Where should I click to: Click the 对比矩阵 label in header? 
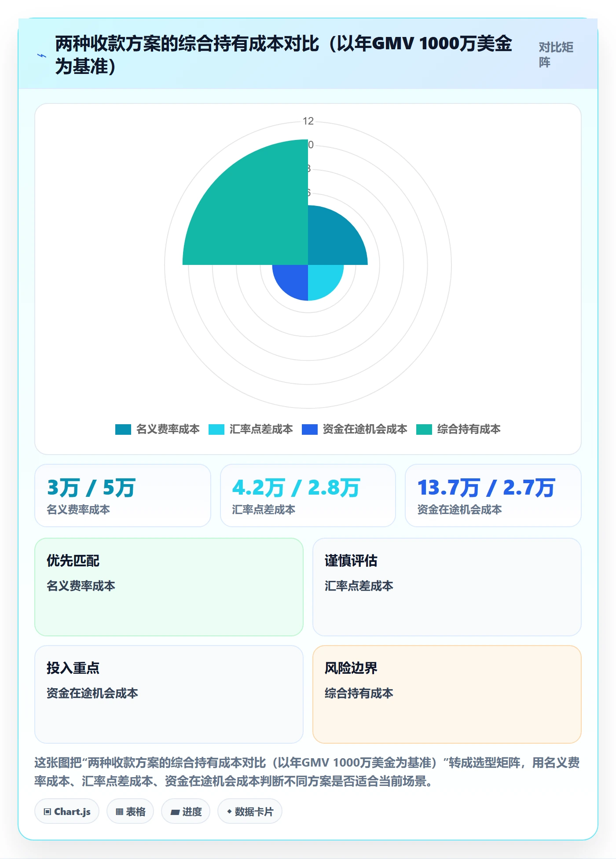556,55
